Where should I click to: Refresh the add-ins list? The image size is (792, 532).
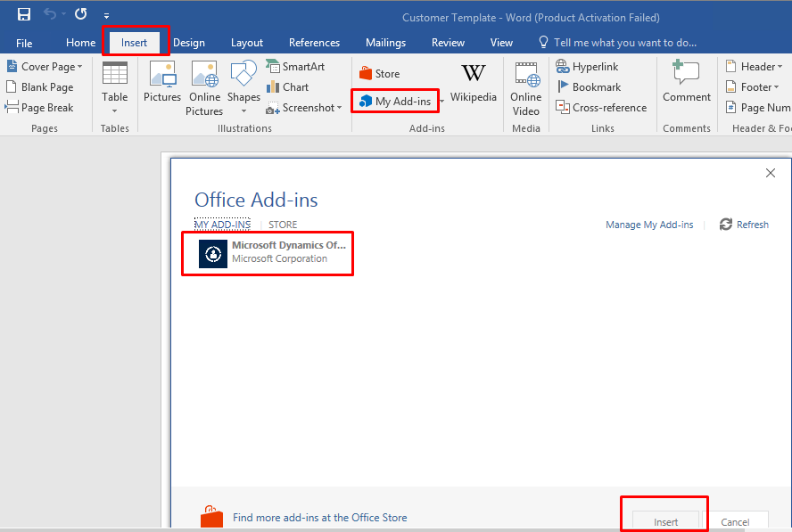pyautogui.click(x=744, y=225)
